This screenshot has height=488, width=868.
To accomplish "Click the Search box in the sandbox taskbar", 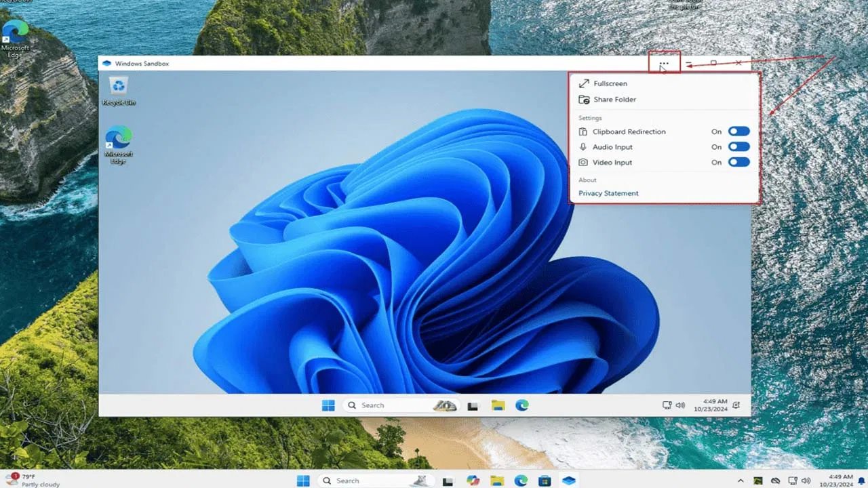I will coord(400,405).
